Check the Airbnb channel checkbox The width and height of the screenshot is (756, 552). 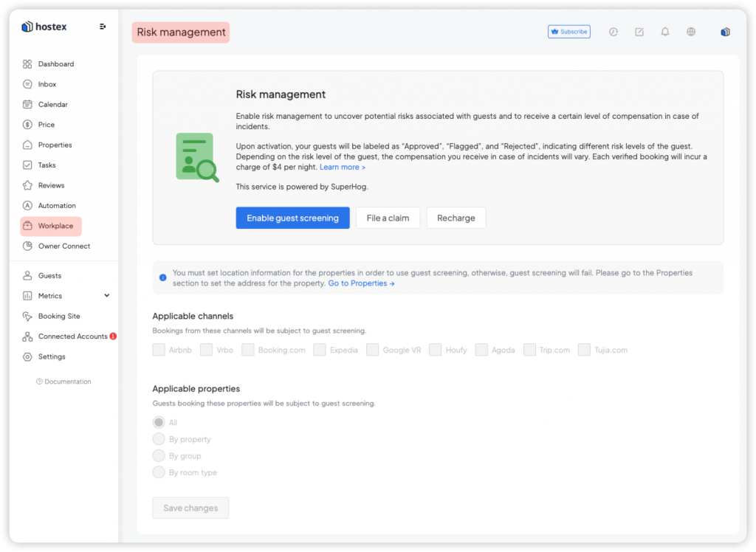159,350
